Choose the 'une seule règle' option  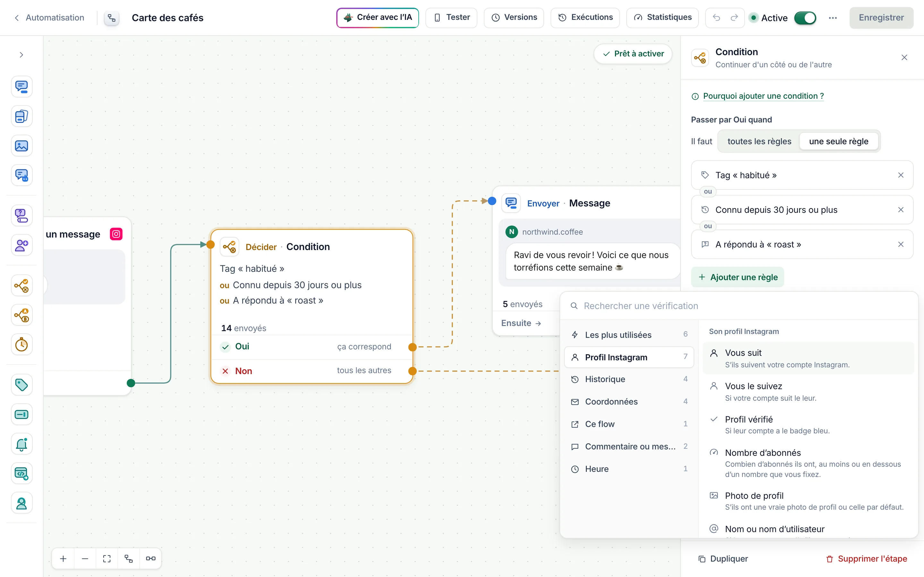[838, 141]
